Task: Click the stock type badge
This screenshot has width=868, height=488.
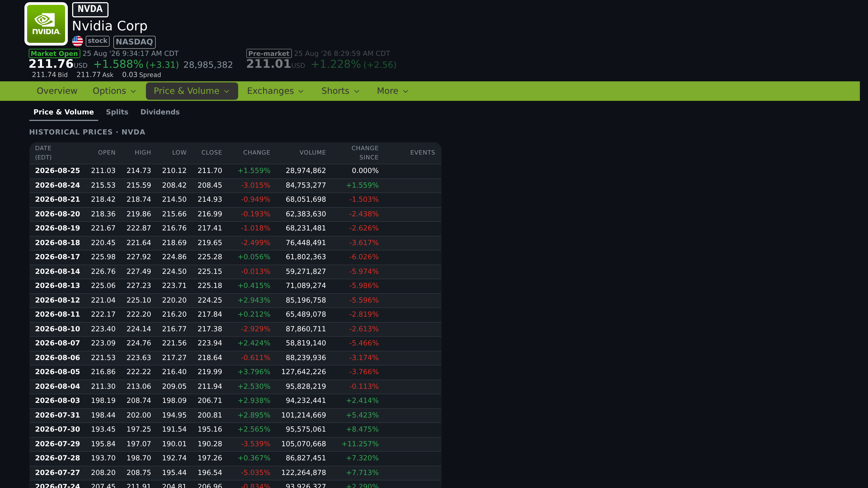Action: tap(98, 41)
